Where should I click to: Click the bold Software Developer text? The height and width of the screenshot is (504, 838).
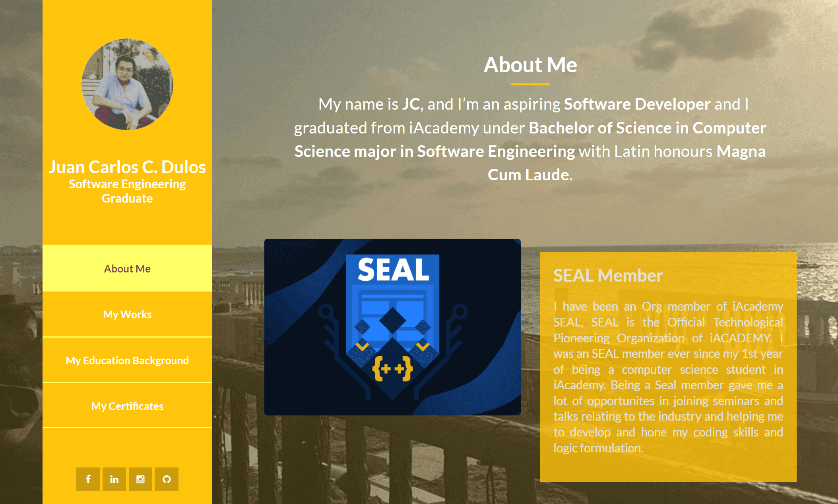[637, 104]
